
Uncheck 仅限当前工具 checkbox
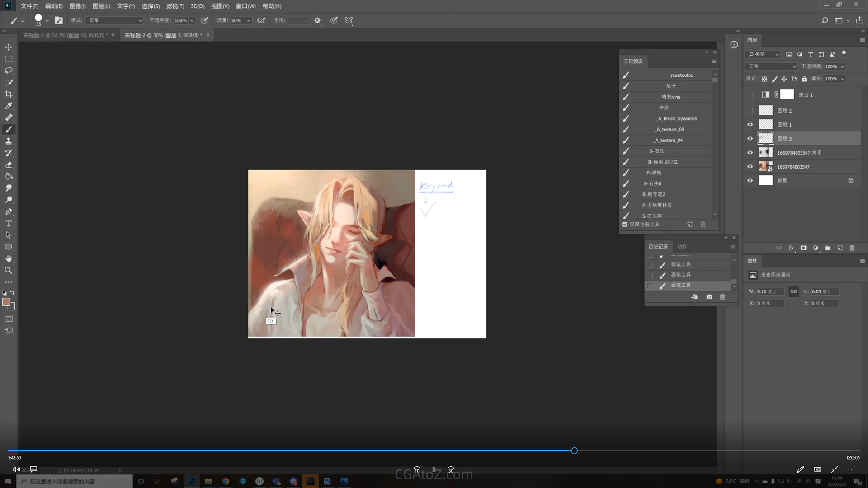[x=625, y=224]
